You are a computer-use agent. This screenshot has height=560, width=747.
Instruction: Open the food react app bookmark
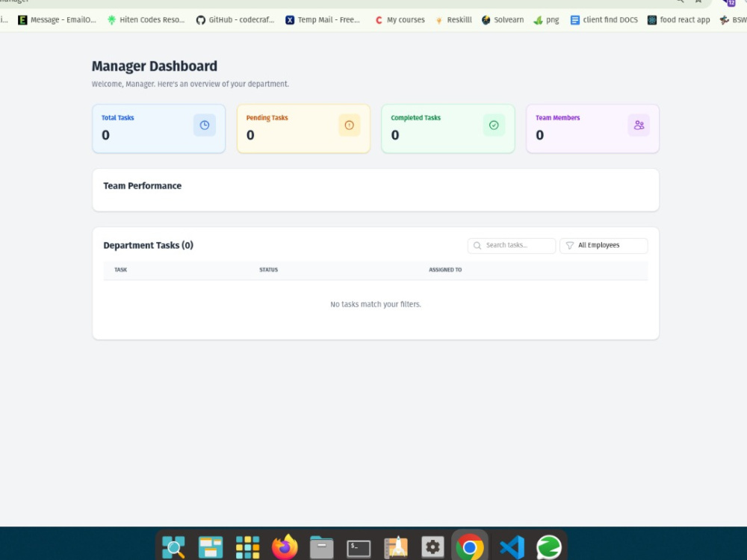click(x=678, y=20)
